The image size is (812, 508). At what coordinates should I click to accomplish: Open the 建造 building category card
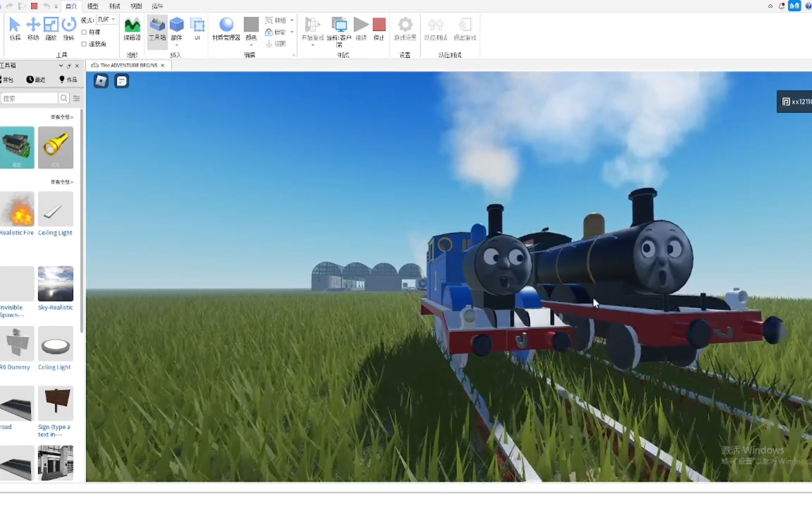coord(17,147)
